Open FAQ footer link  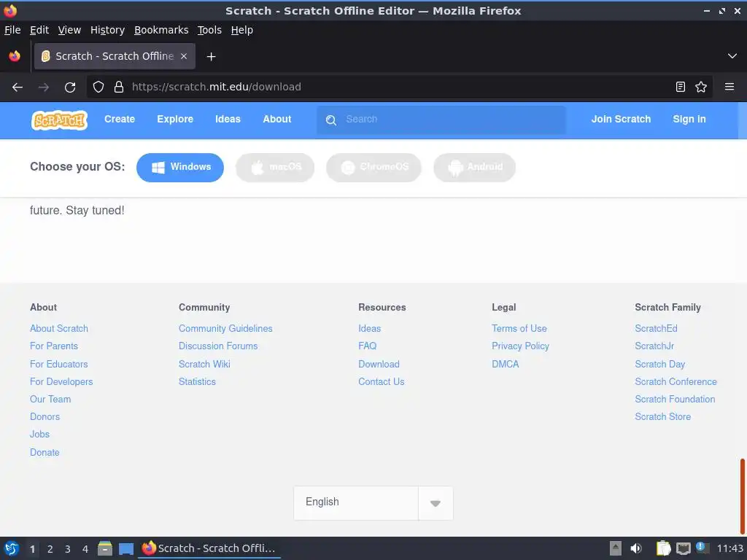pos(368,346)
